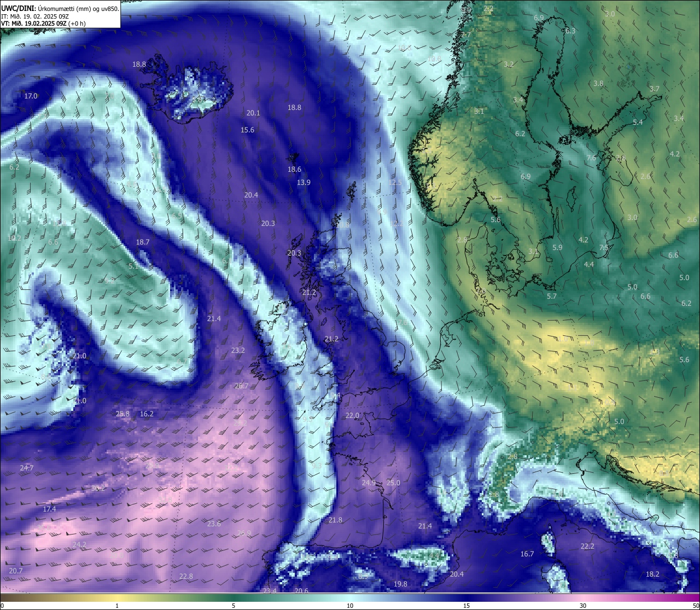Viewport: 700px width, 610px height.
Task: Click the 17.4 value on the map
Action: [49, 509]
